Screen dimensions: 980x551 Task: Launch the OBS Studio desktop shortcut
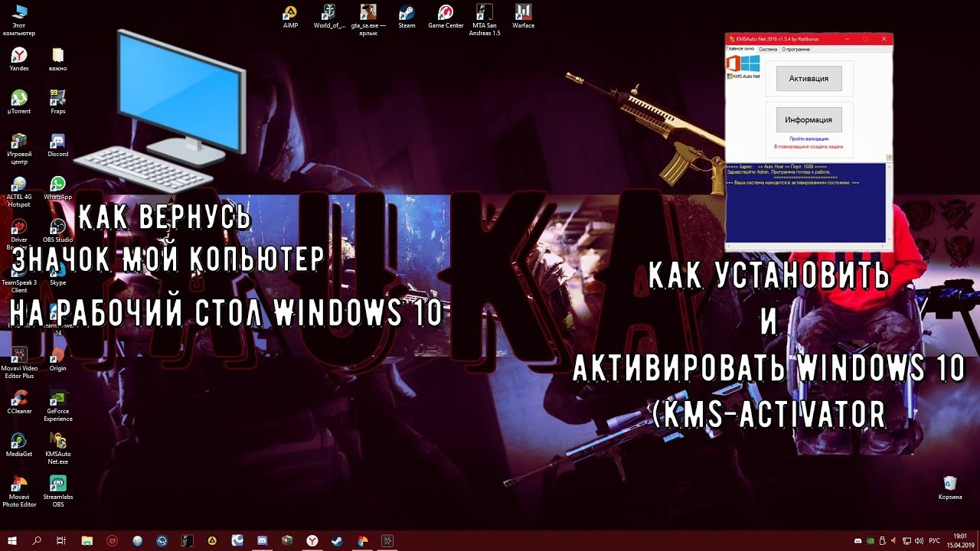[x=57, y=230]
